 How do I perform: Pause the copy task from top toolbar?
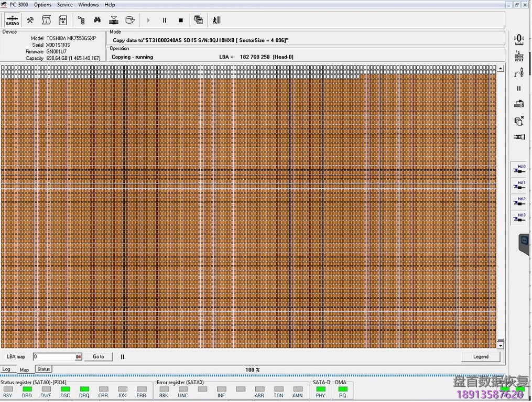[165, 20]
